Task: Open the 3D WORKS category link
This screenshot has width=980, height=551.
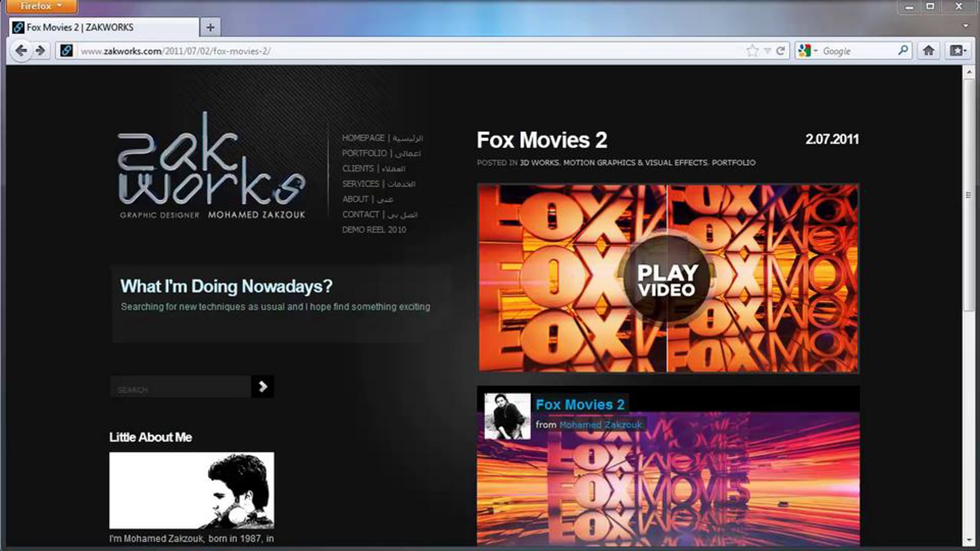Action: 539,162
